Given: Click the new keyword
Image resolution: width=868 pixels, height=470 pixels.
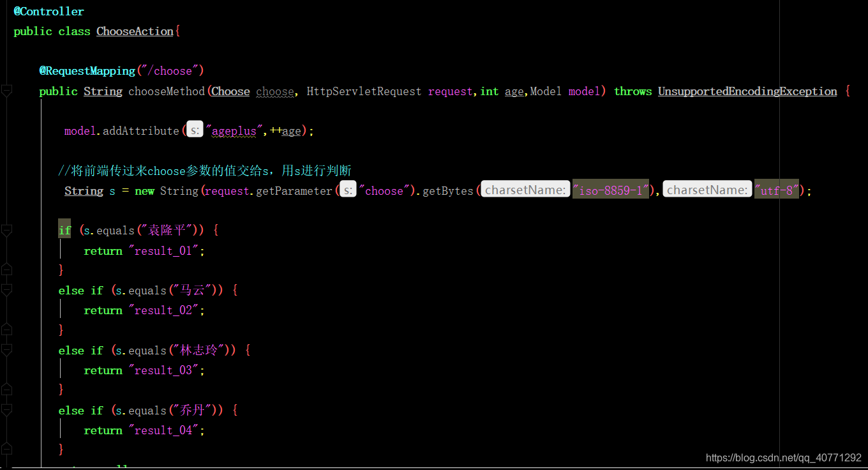Looking at the screenshot, I should click(144, 191).
